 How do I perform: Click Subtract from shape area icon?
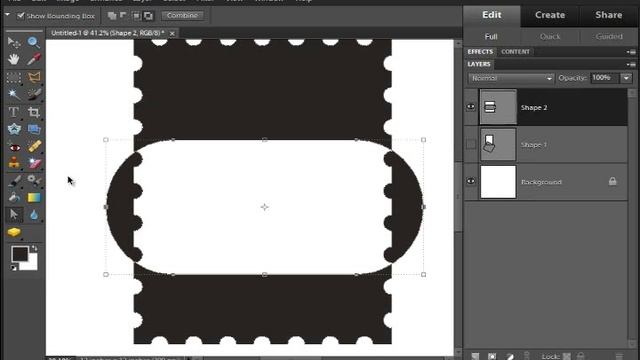[123, 16]
